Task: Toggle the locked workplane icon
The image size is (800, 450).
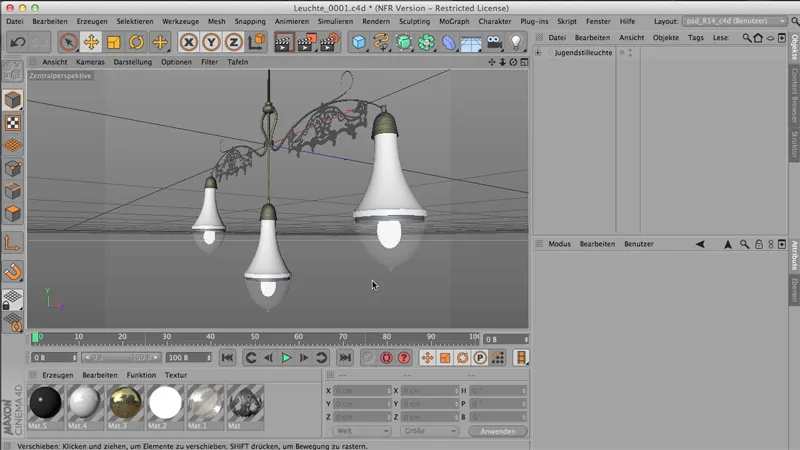Action: [13, 299]
